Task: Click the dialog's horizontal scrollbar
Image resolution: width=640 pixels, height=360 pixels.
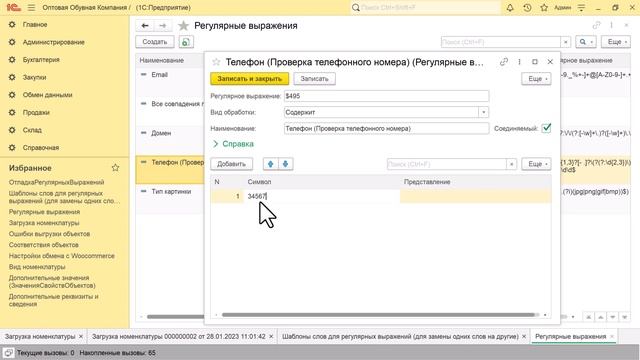Action: click(x=378, y=315)
